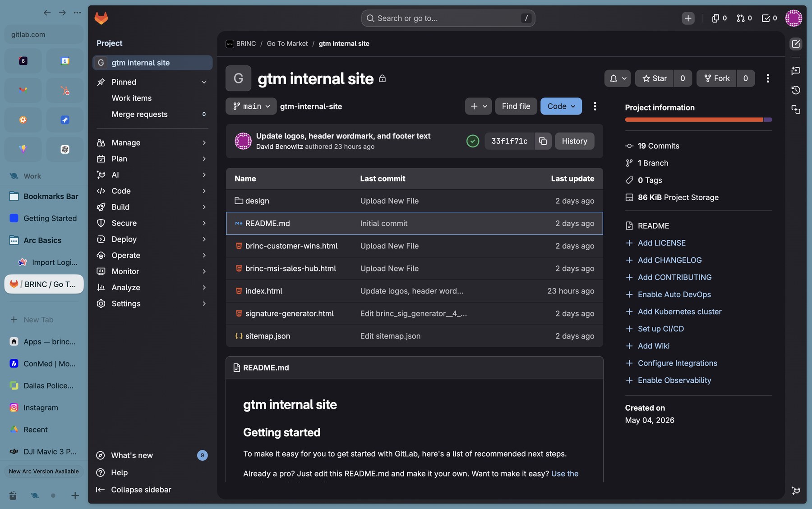812x509 pixels.
Task: Click the New Arc Version Available notice
Action: pyautogui.click(x=44, y=472)
